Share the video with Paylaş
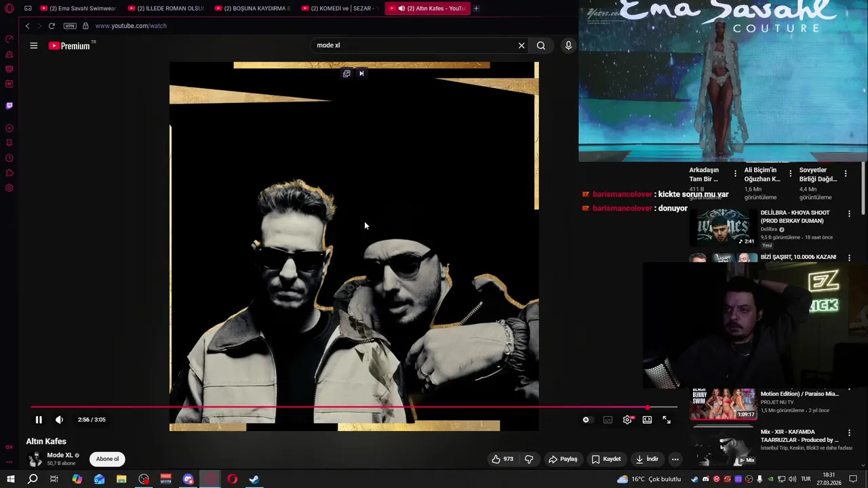The width and height of the screenshot is (868, 488). point(563,459)
